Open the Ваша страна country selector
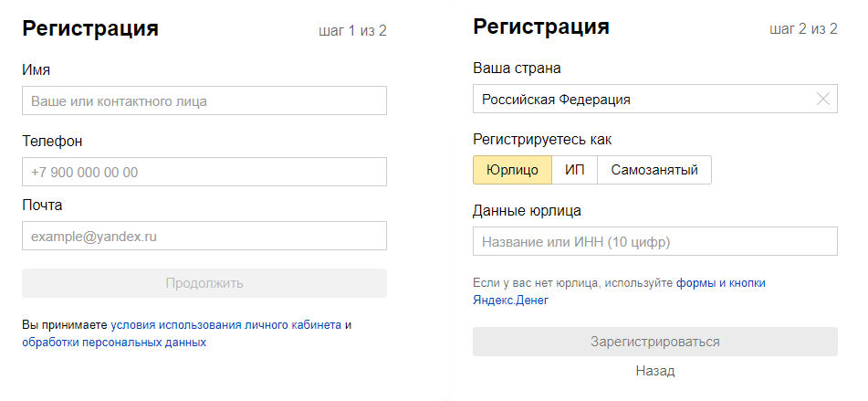 point(639,99)
